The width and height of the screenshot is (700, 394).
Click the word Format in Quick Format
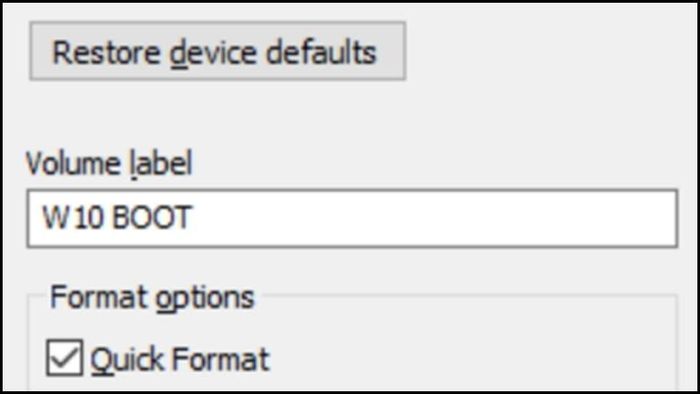click(221, 359)
